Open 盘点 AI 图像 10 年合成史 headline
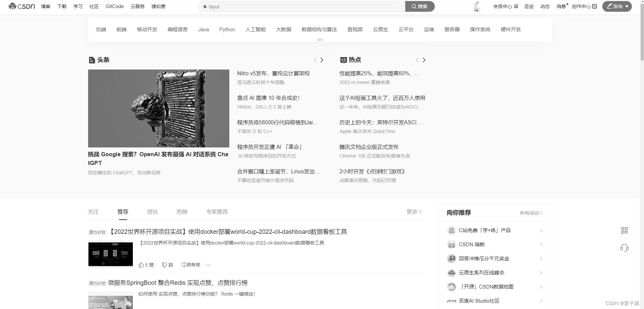Image resolution: width=644 pixels, height=309 pixels. (x=268, y=98)
